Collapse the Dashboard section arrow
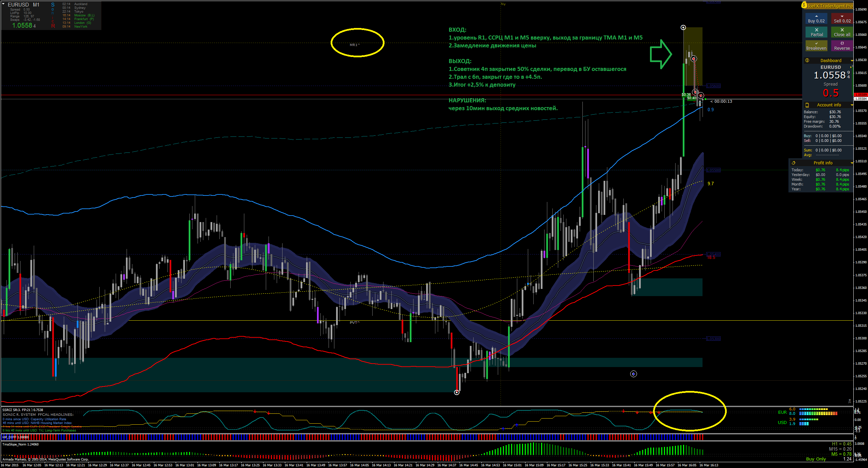868x468 pixels. tap(852, 61)
